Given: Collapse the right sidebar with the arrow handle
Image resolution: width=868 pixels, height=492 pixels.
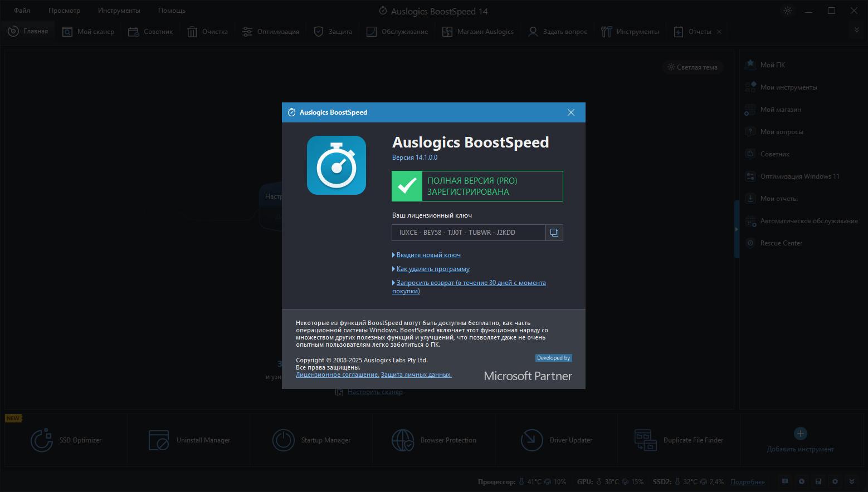Looking at the screenshot, I should point(737,229).
